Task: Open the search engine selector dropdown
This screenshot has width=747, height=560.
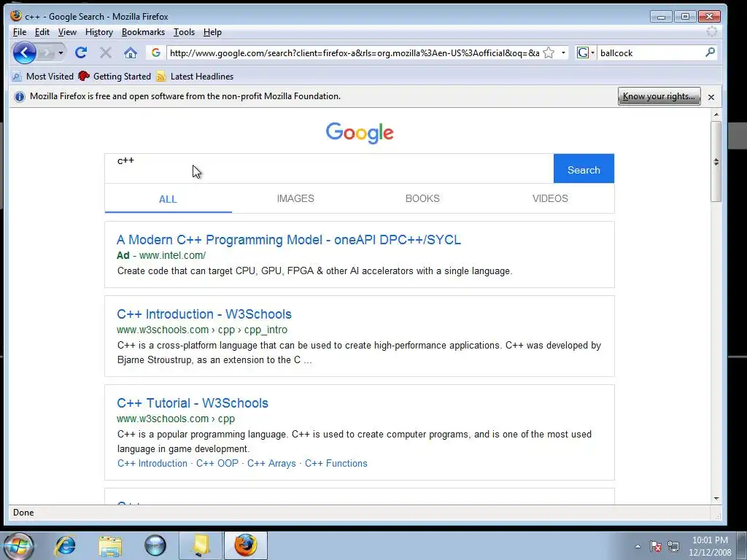Action: pyautogui.click(x=586, y=52)
